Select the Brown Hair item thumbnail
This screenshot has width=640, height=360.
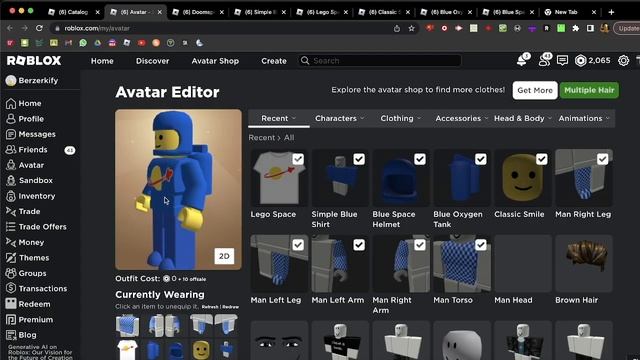click(x=584, y=263)
